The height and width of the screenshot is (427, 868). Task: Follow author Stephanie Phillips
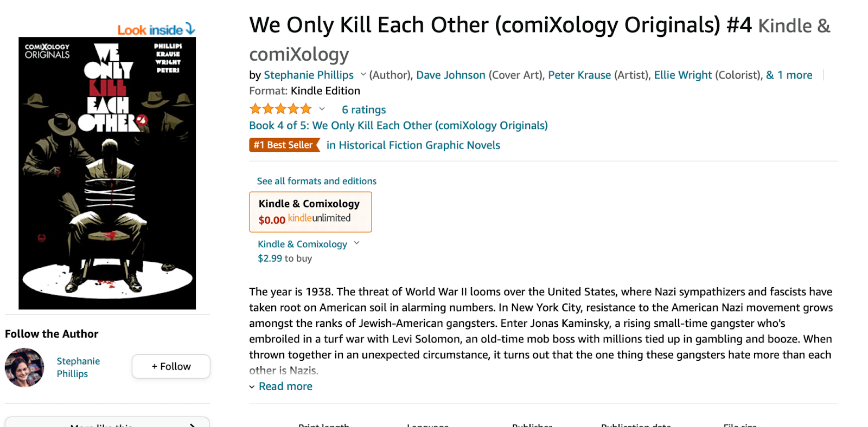point(171,366)
